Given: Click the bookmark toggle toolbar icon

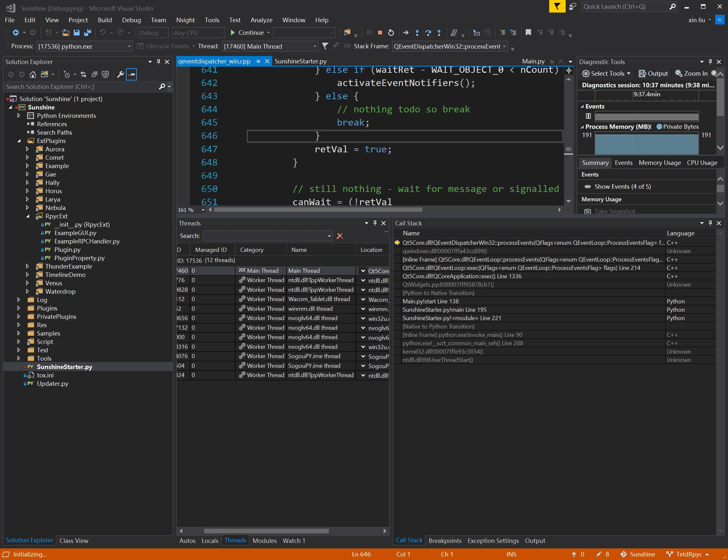Looking at the screenshot, I should [x=528, y=33].
